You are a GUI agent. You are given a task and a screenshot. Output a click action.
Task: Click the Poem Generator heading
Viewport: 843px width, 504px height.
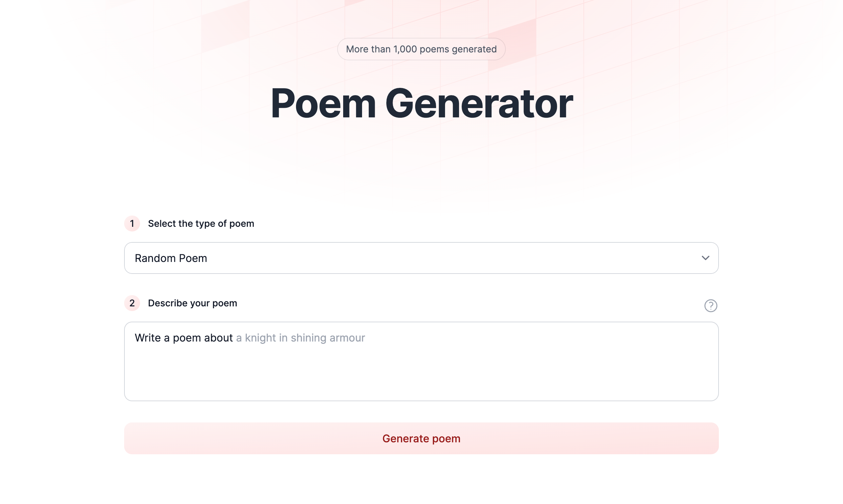421,103
